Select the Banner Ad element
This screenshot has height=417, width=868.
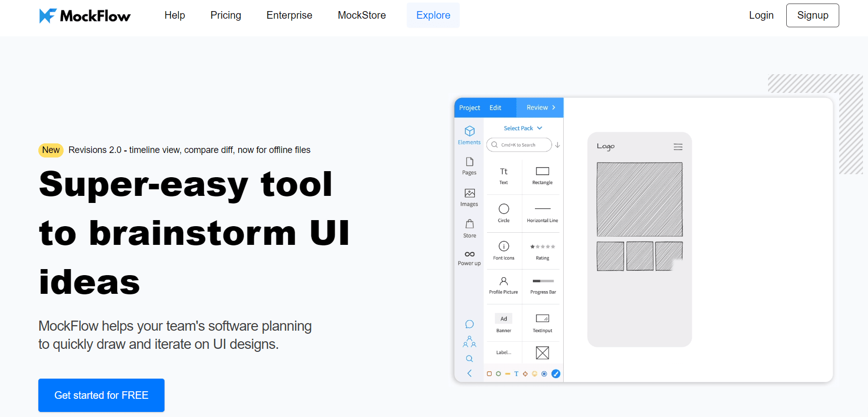point(504,323)
